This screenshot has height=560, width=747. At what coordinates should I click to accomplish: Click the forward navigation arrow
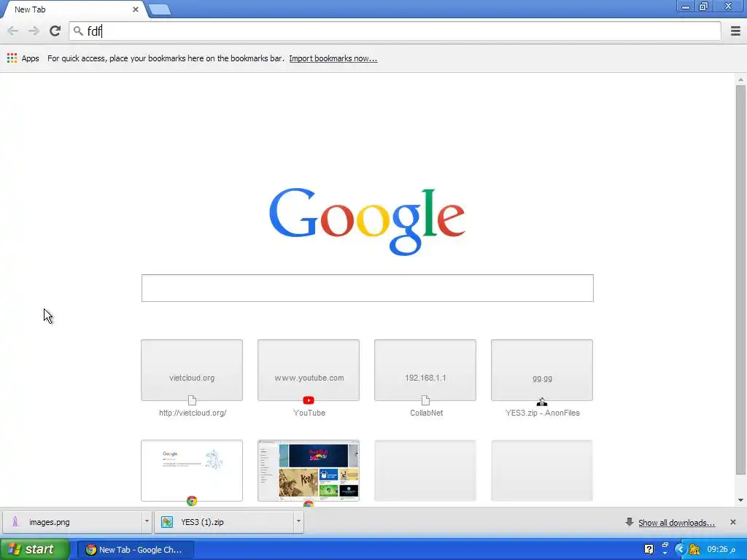coord(34,31)
